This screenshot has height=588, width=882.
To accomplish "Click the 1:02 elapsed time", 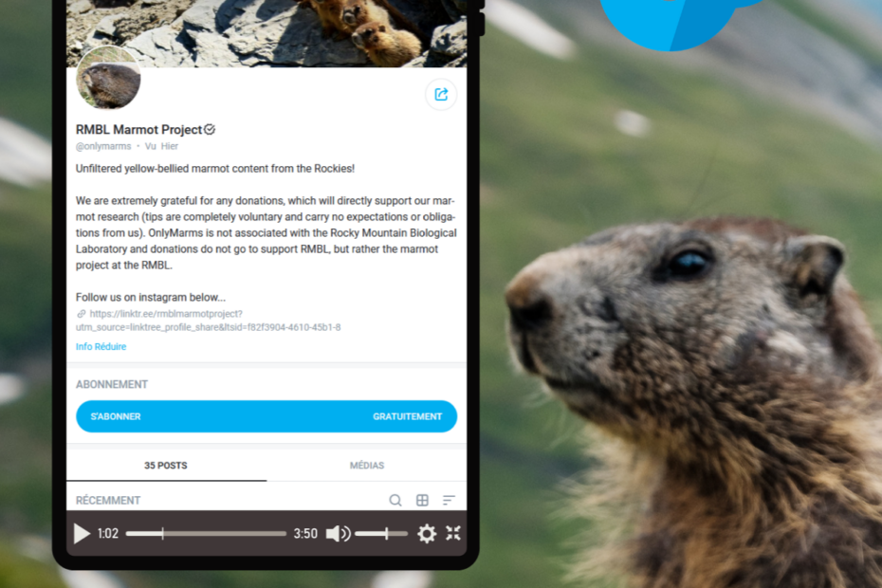I will click(108, 533).
